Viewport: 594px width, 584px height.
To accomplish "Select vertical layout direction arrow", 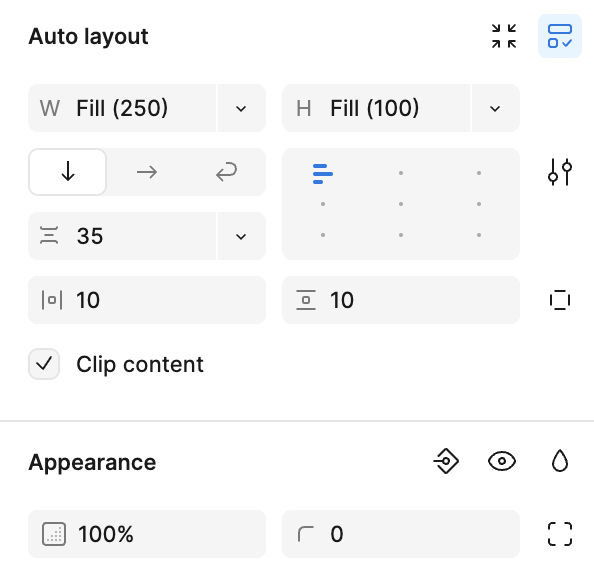I will (x=67, y=172).
